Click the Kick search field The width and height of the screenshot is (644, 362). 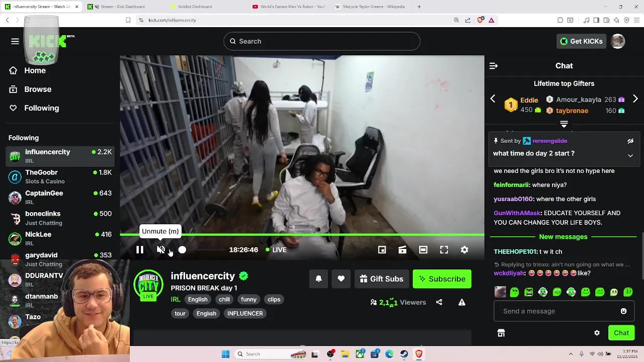point(322,41)
